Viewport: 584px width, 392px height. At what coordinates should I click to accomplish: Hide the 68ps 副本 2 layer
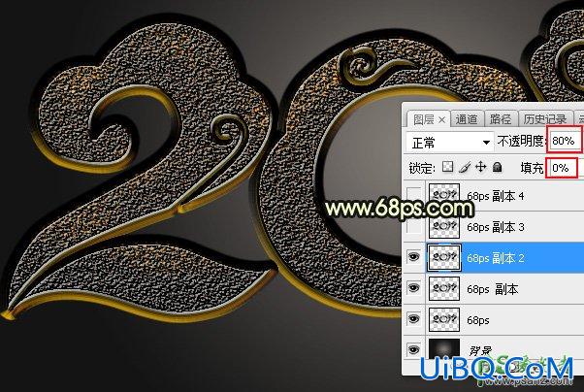[x=414, y=257]
